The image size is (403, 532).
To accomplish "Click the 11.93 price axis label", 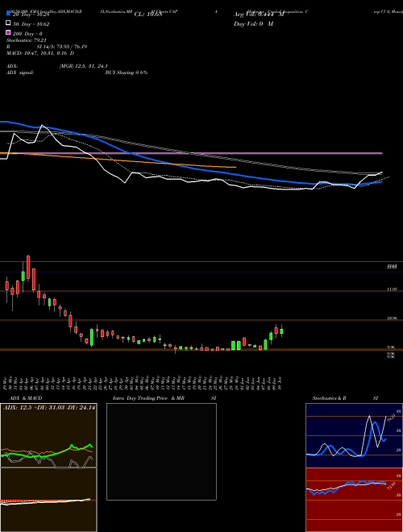I will pyautogui.click(x=392, y=289).
